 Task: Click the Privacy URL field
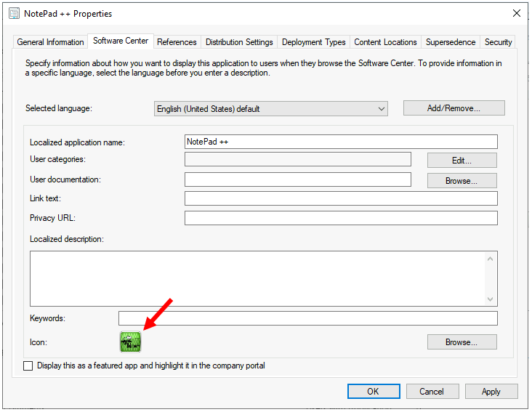coord(341,218)
